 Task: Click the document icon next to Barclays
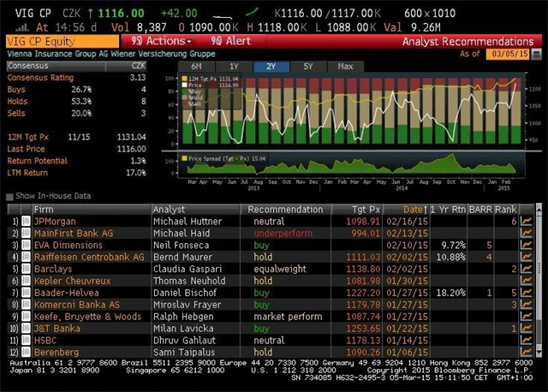[26, 269]
